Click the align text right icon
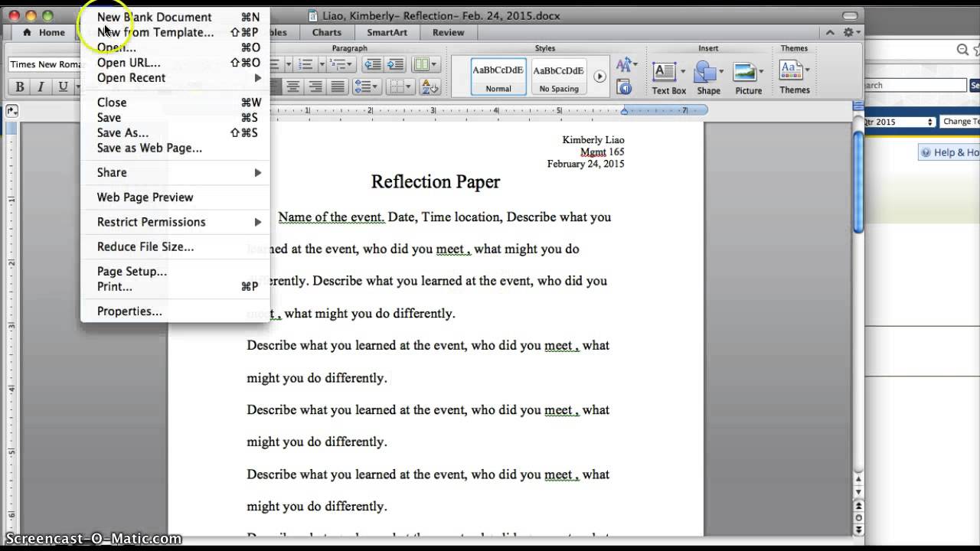This screenshot has width=980, height=551. pos(315,86)
